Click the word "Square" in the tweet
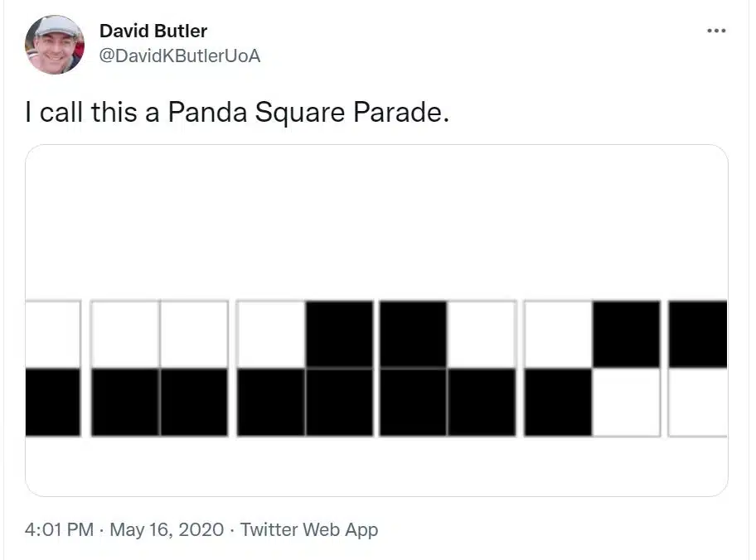Viewport: 756px width, 560px height. pos(300,113)
